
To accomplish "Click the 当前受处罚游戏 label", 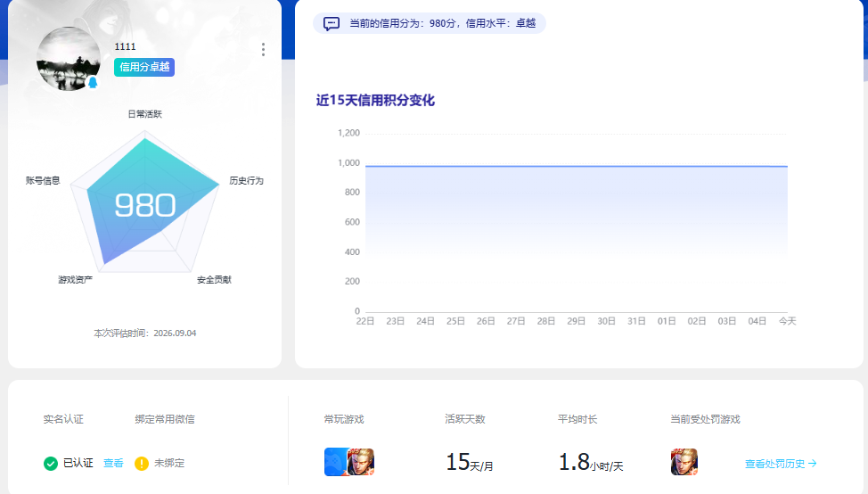I will point(705,419).
